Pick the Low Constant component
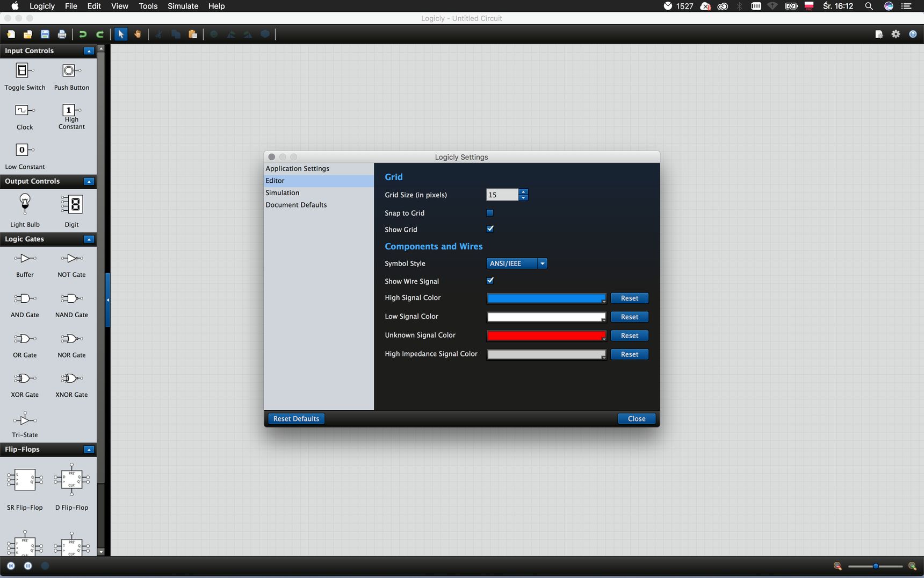This screenshot has width=924, height=578. [25, 156]
